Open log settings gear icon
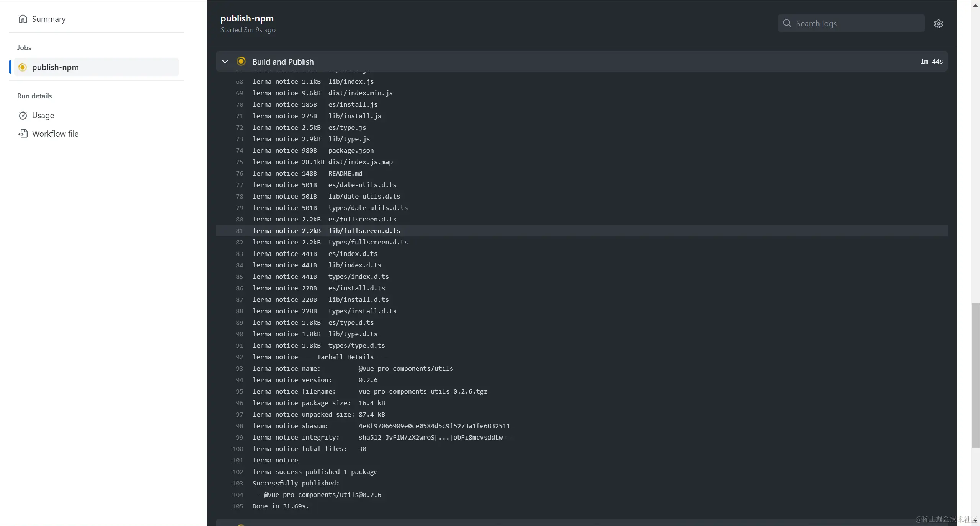The height and width of the screenshot is (526, 980). (938, 24)
